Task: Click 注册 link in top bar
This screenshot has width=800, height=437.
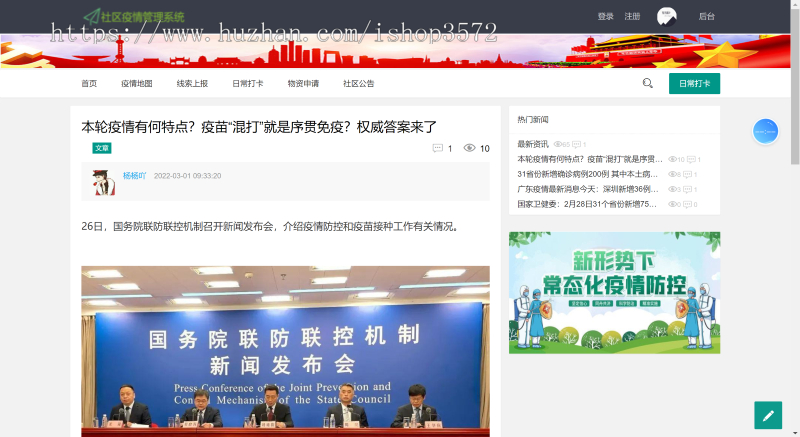Action: click(632, 16)
